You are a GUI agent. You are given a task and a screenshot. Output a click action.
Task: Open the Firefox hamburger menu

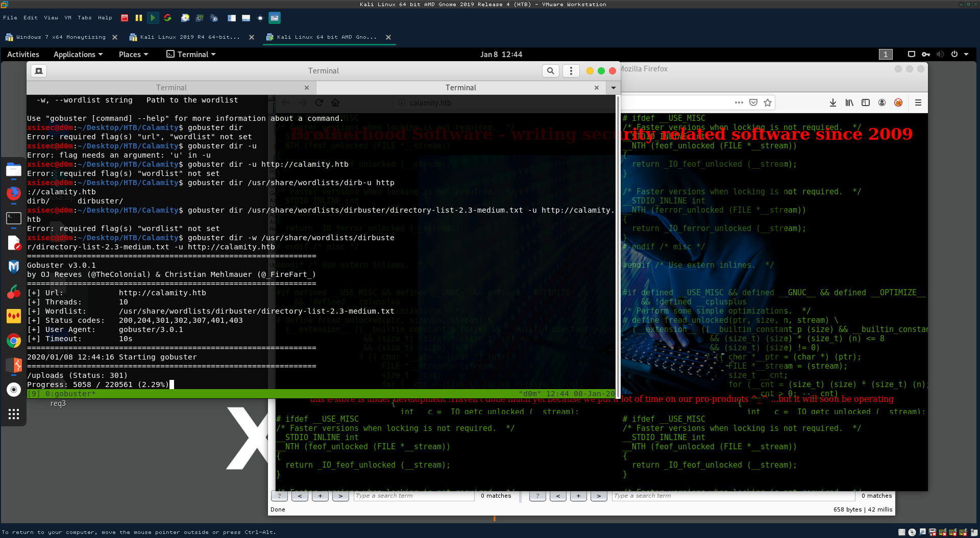(x=918, y=103)
